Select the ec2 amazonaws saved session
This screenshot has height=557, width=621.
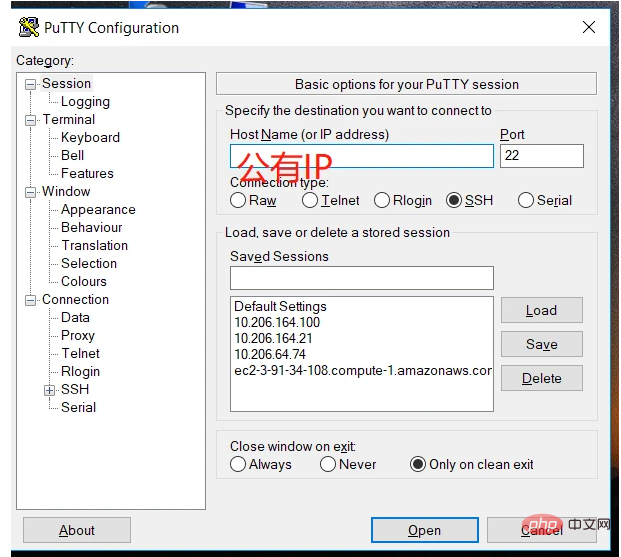point(361,371)
